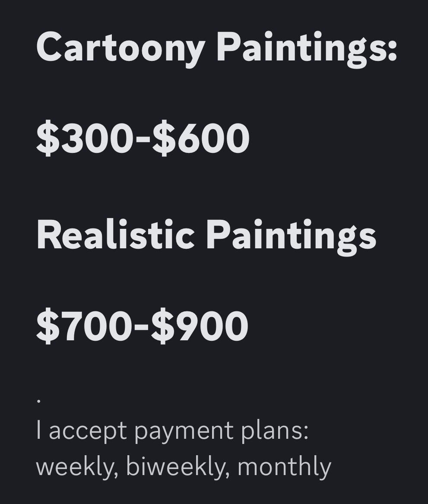The image size is (428, 504).
Task: Click the "$300-$600" price range
Action: (143, 139)
